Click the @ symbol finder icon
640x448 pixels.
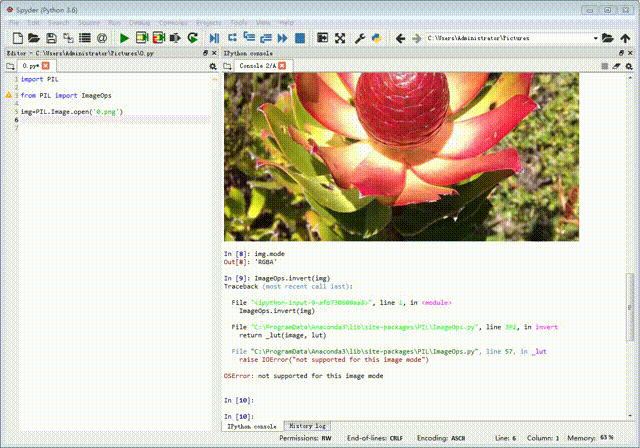(x=102, y=38)
